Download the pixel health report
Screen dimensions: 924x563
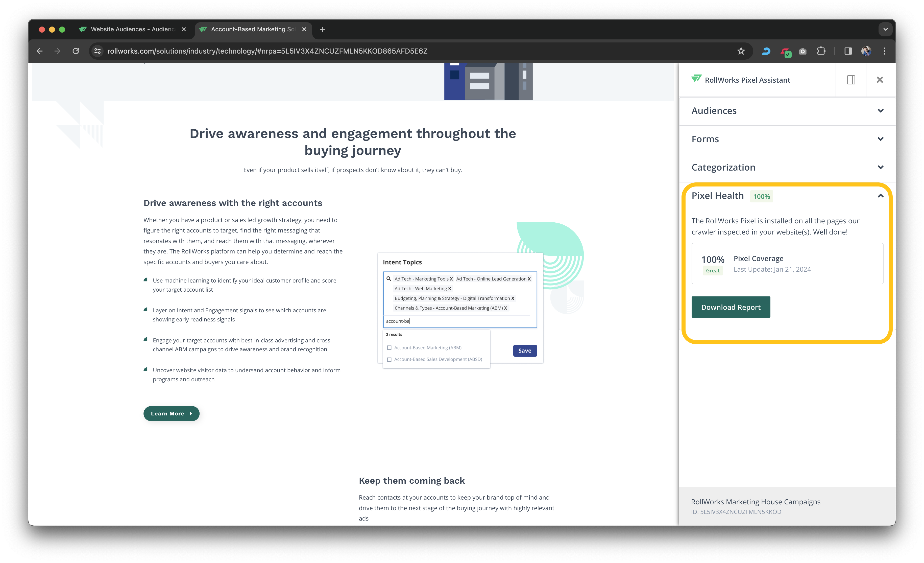(731, 307)
